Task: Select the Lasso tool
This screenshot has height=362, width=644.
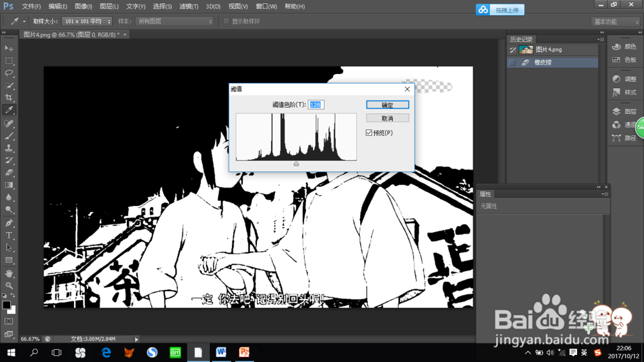Action: coord(8,73)
